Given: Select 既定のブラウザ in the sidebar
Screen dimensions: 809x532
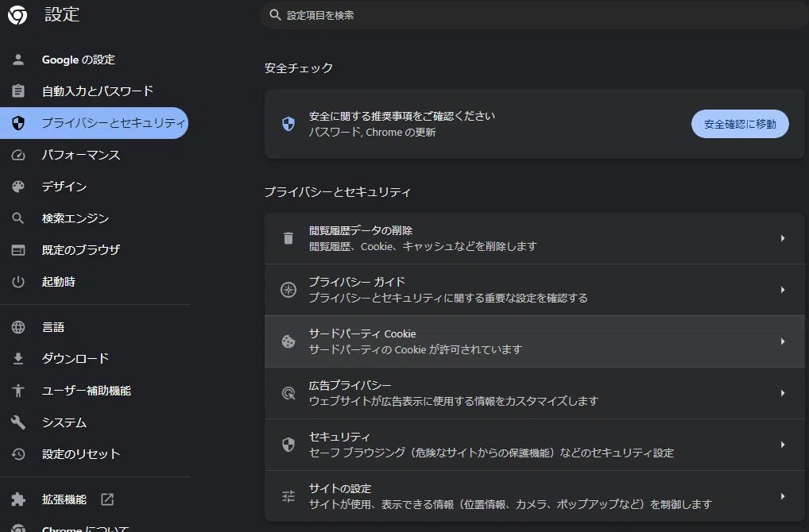Looking at the screenshot, I should click(x=73, y=249).
